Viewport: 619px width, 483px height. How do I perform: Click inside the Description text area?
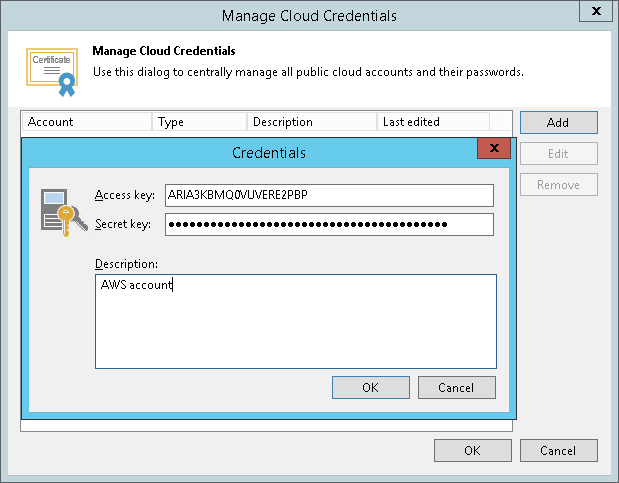pyautogui.click(x=296, y=322)
